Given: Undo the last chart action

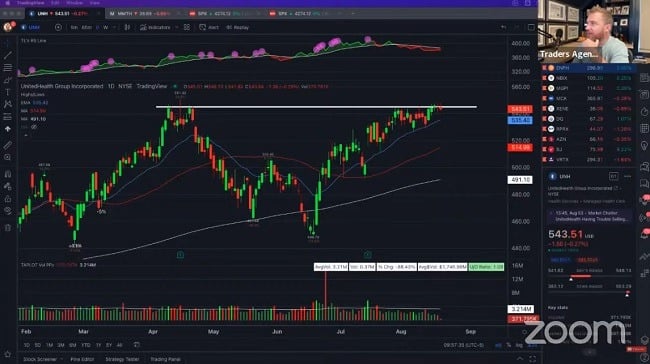Looking at the screenshot, I should coord(503,27).
